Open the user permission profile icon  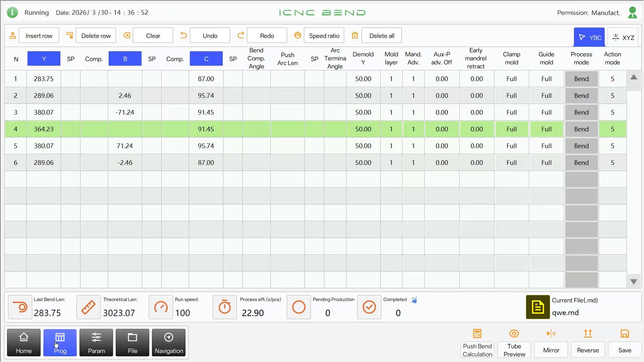(x=633, y=13)
